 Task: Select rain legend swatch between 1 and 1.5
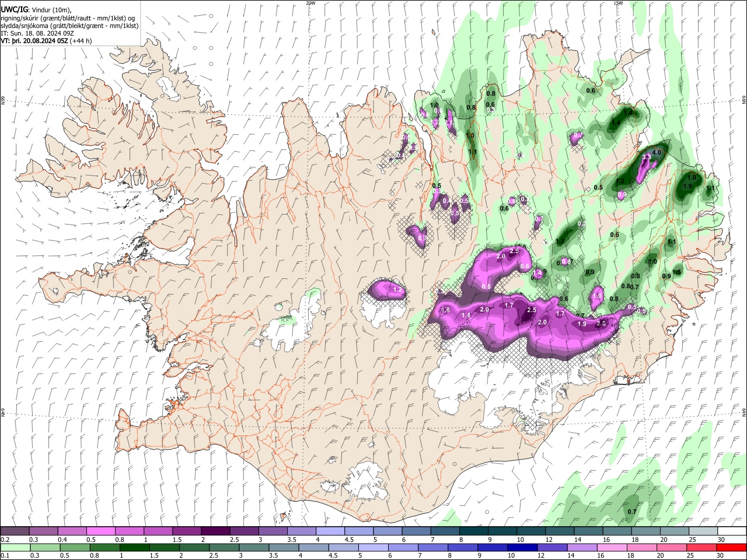pyautogui.click(x=134, y=547)
